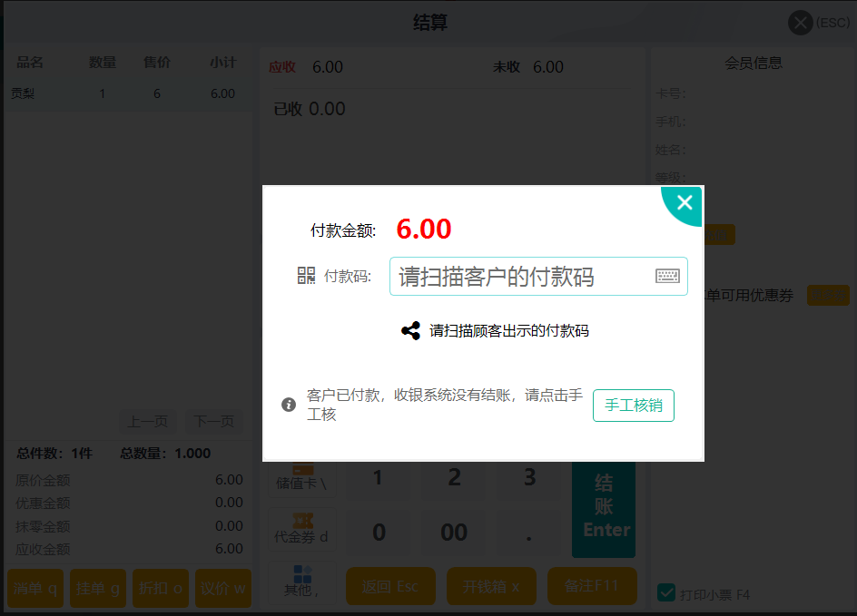The height and width of the screenshot is (616, 857).
Task: Click the 手工核销 button
Action: click(x=634, y=406)
